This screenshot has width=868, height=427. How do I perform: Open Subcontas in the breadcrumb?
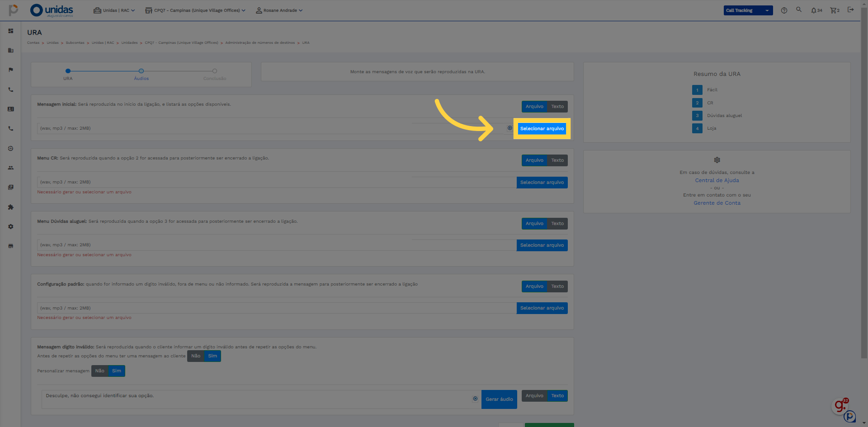pyautogui.click(x=75, y=43)
